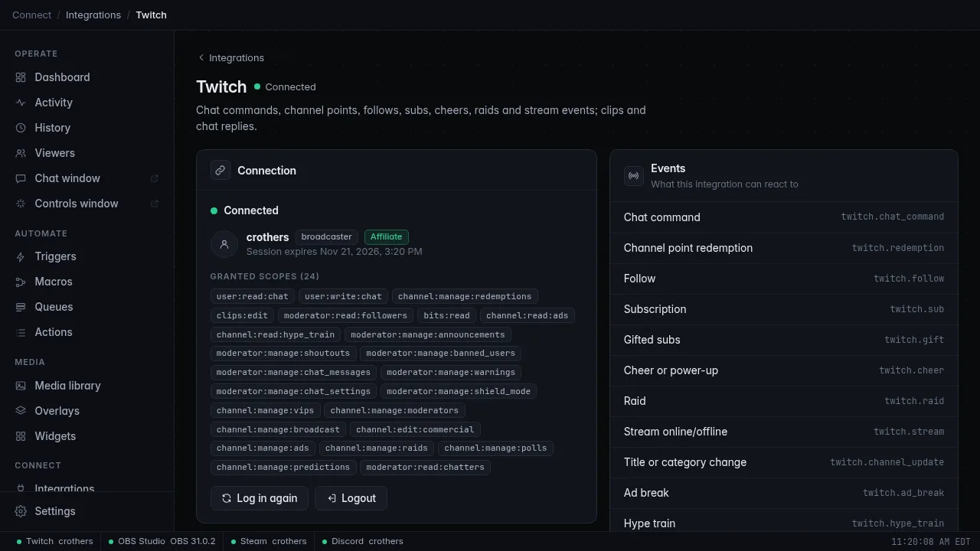Click the History clock icon
The image size is (980, 551).
21,128
